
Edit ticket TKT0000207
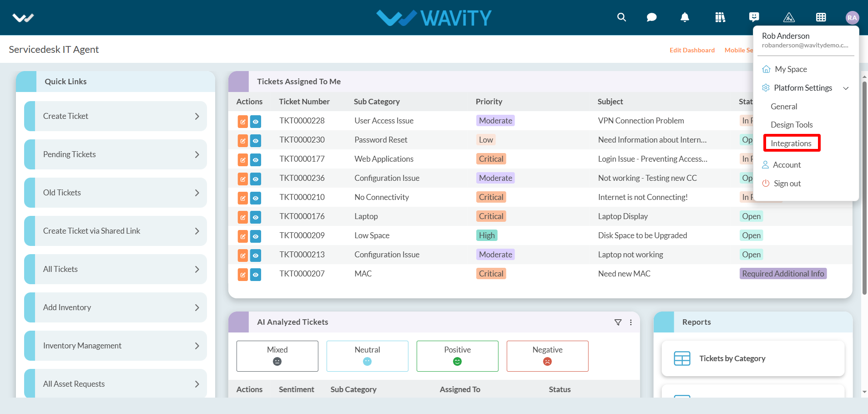coord(243,275)
